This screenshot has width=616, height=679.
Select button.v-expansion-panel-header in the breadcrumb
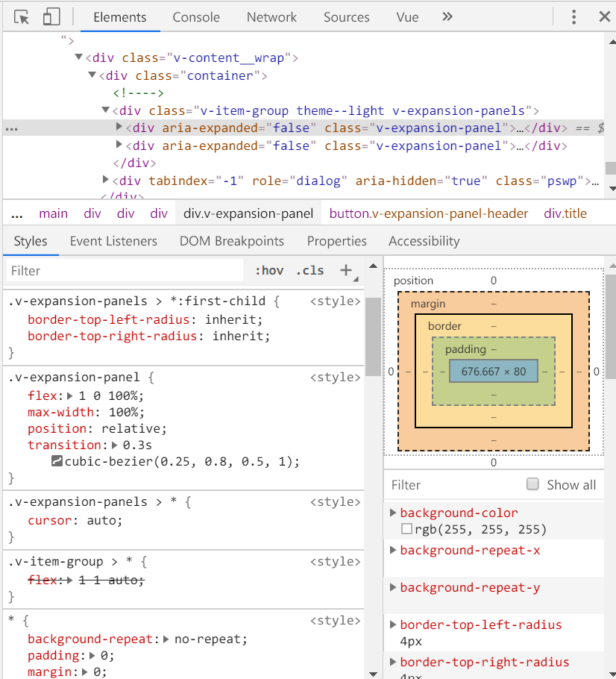pos(428,213)
